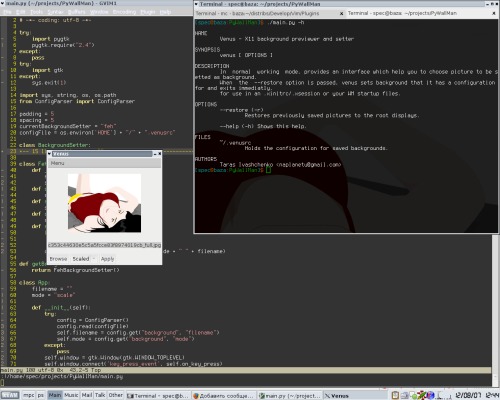Click the Browse button in Venus
The width and height of the screenshot is (500, 400).
coord(58,259)
